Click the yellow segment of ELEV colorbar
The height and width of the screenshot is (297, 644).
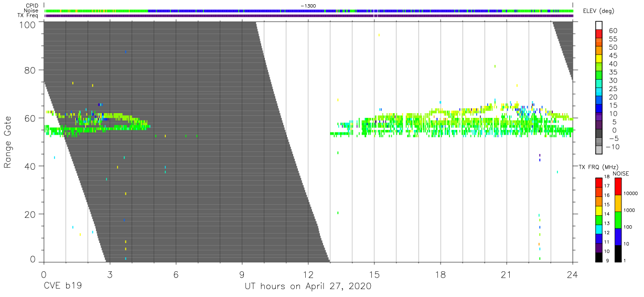(x=599, y=60)
